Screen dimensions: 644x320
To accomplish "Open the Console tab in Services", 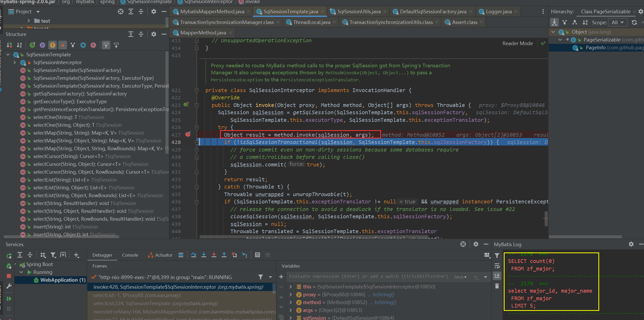I will pos(130,255).
